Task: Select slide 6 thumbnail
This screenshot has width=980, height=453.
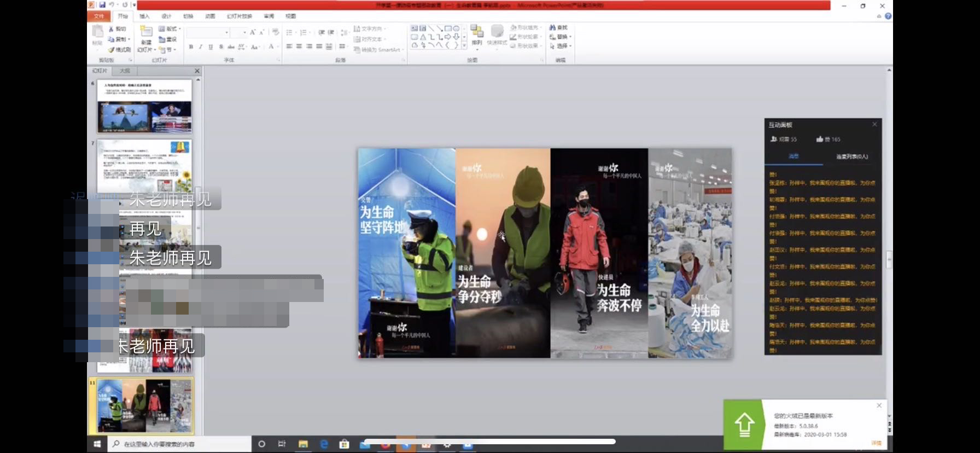Action: coord(144,106)
